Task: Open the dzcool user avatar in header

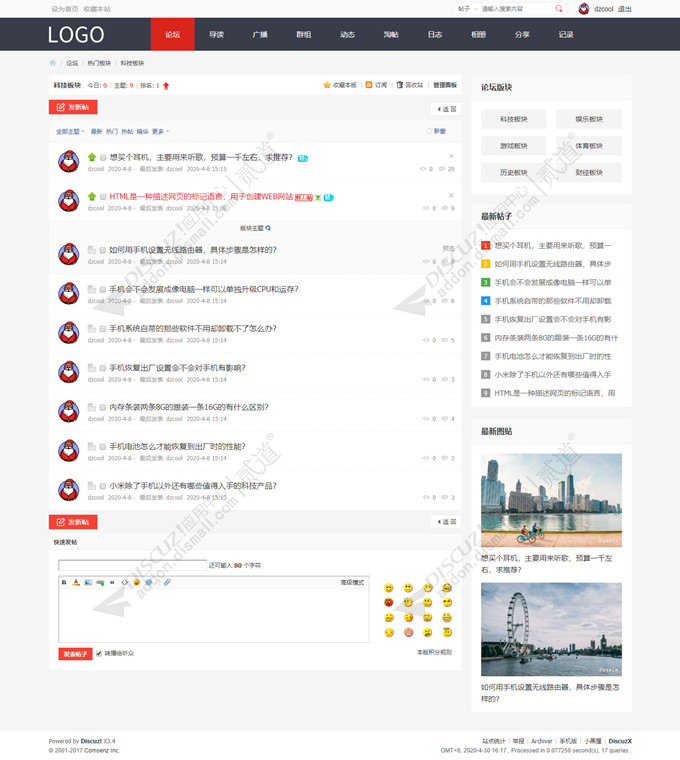Action: click(584, 9)
